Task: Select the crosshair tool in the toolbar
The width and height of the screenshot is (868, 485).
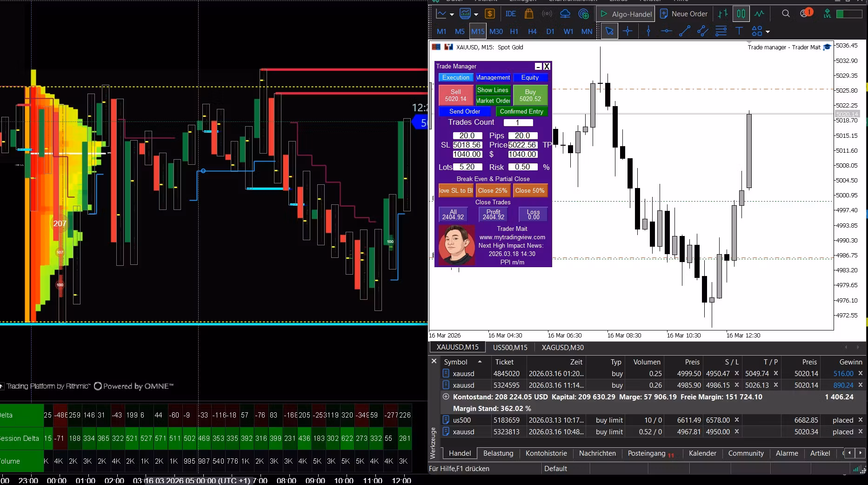Action: (628, 31)
